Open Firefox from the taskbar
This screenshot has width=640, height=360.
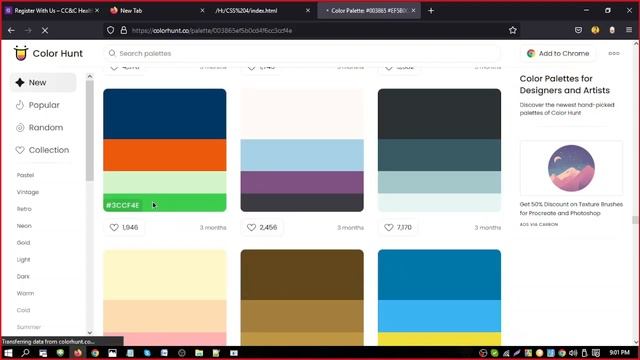tap(78, 353)
